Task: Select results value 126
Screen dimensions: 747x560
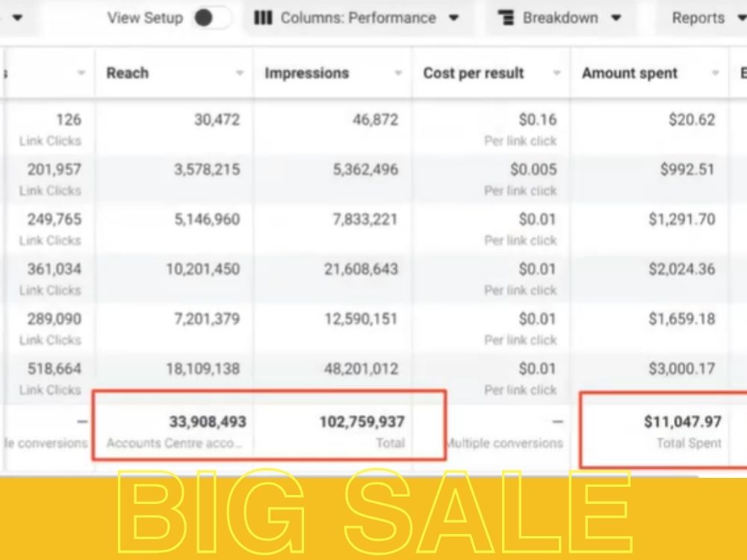Action: (69, 119)
